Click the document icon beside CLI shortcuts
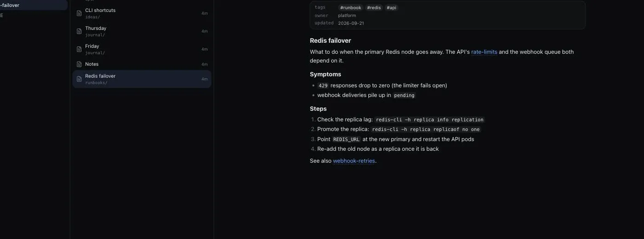 point(79,13)
